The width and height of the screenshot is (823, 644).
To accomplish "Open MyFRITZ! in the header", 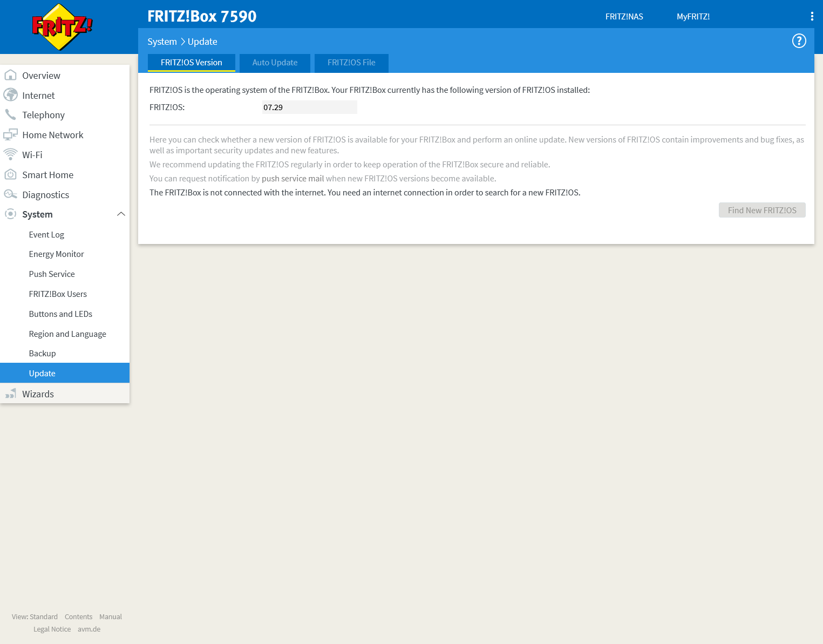I will [693, 17].
